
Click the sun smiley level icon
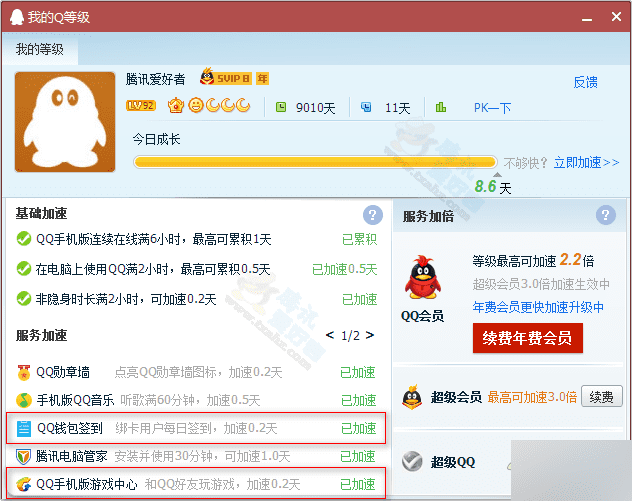(x=196, y=106)
